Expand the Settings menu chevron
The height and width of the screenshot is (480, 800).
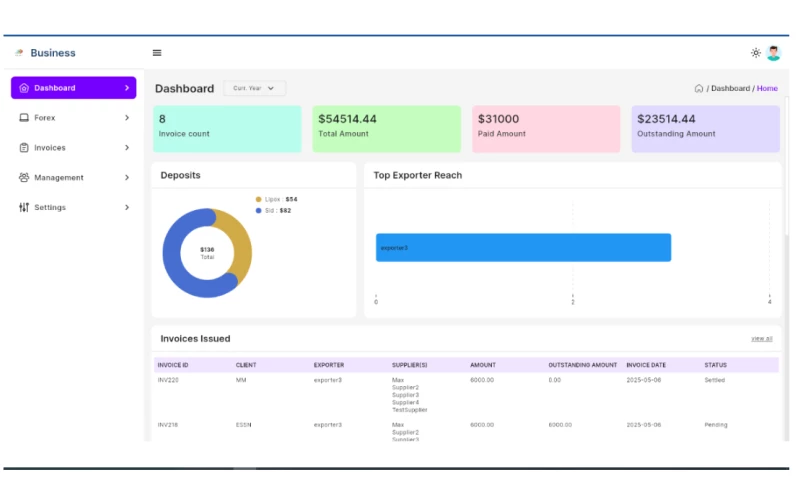(127, 208)
